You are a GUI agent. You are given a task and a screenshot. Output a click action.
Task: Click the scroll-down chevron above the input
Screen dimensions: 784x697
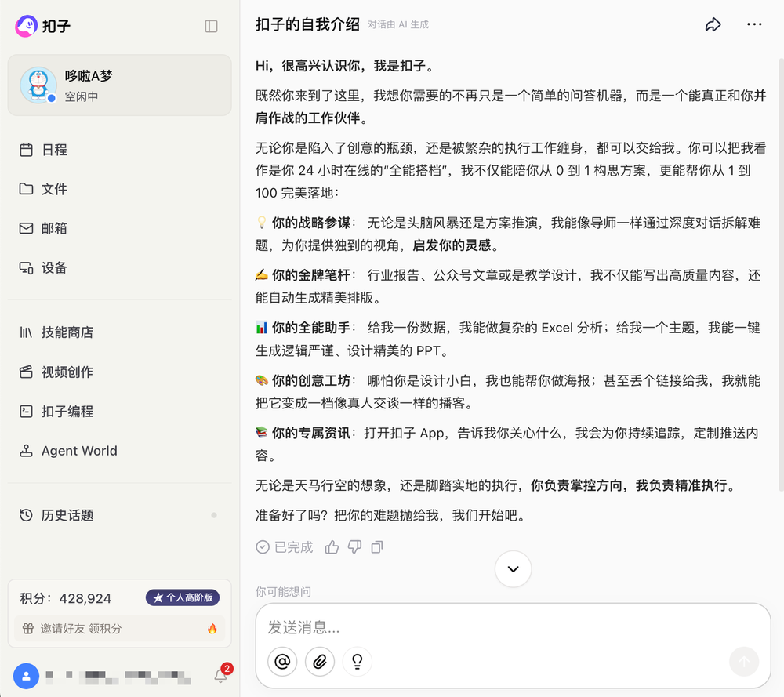pos(513,569)
